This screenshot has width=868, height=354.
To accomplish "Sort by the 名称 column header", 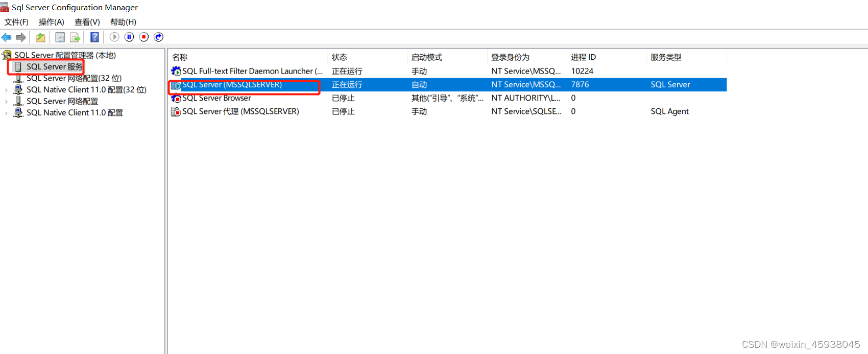I will point(248,57).
